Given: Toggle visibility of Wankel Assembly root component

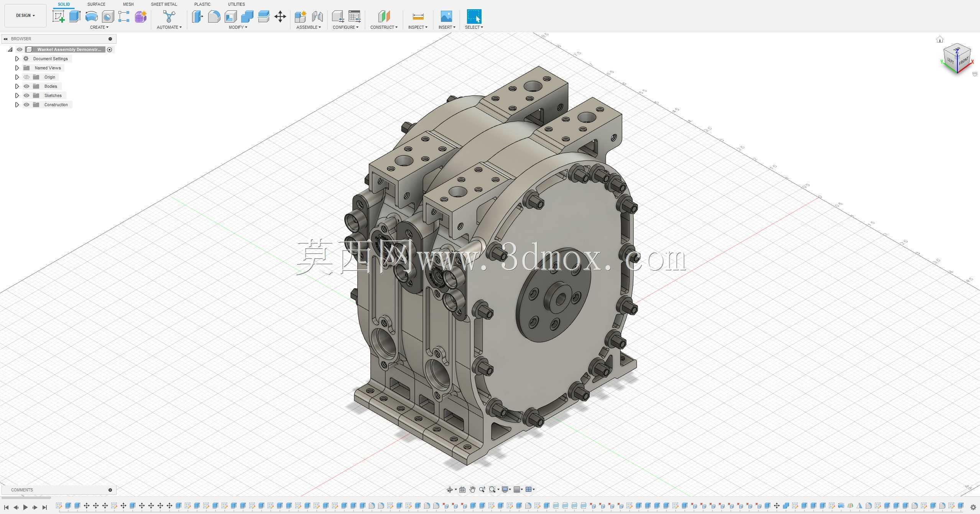Looking at the screenshot, I should 20,49.
